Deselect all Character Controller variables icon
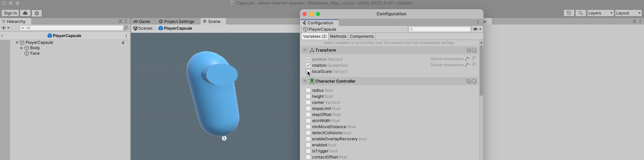 [474, 81]
